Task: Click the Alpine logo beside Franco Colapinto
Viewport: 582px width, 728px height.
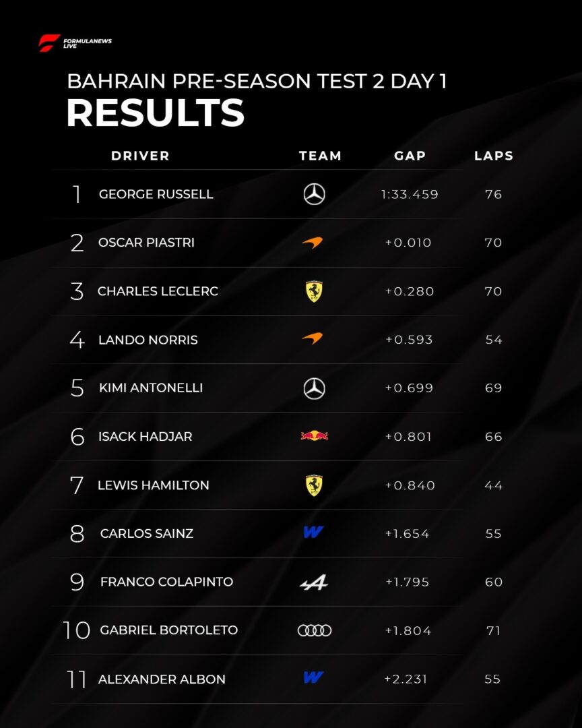Action: click(x=314, y=582)
